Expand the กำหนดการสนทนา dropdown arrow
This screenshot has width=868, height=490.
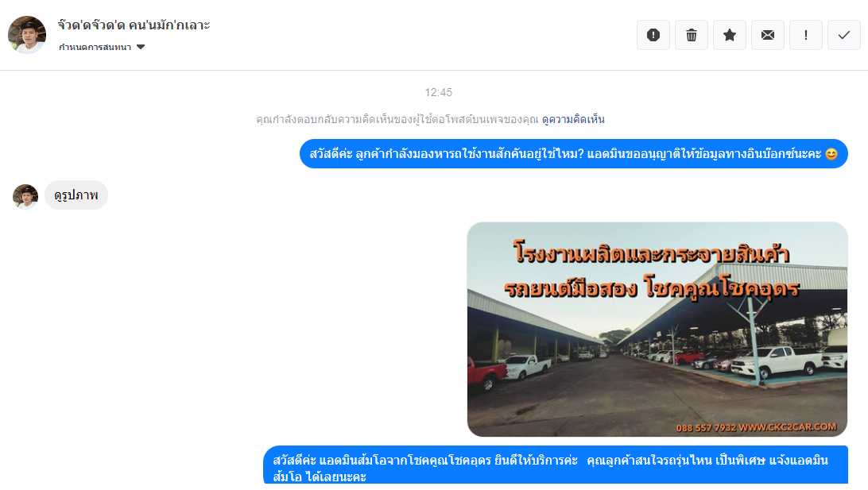[x=141, y=47]
